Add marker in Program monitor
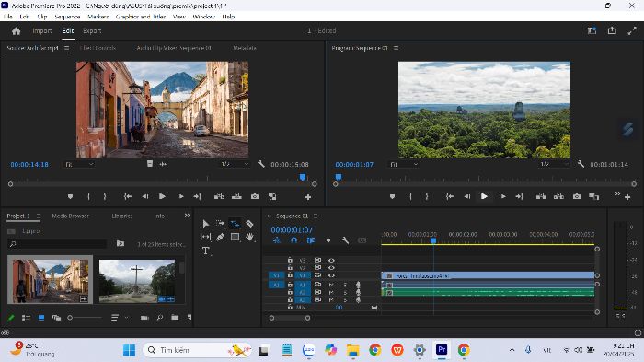644x362 pixels. click(x=392, y=196)
